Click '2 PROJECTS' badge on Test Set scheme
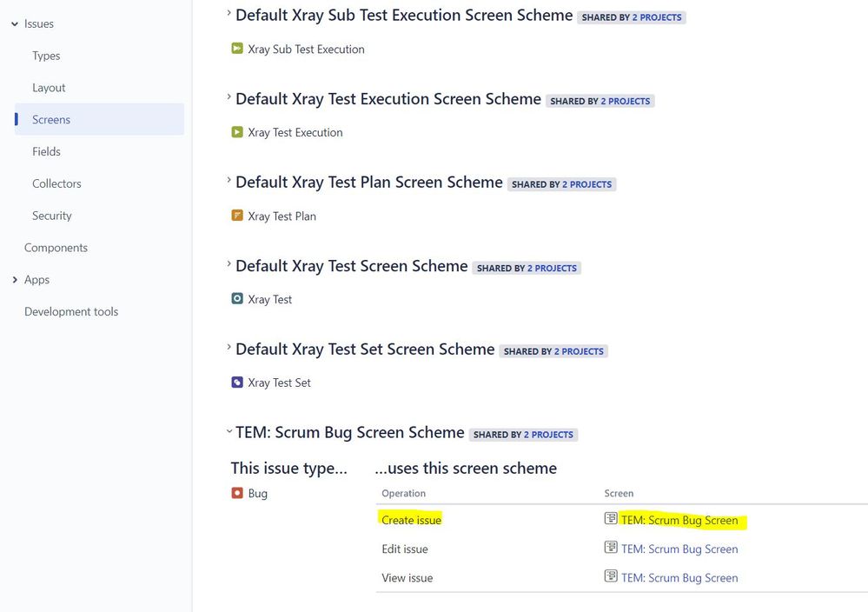 [579, 352]
